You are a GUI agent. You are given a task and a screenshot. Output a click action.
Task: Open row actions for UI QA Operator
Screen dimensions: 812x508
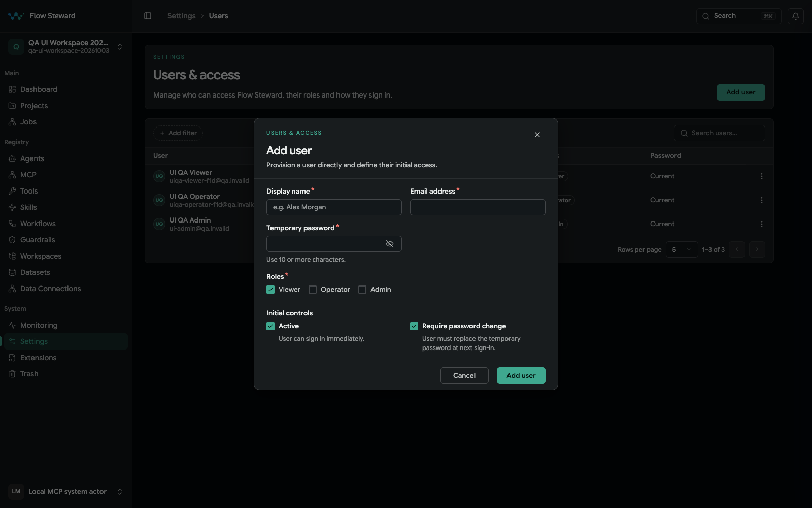761,200
